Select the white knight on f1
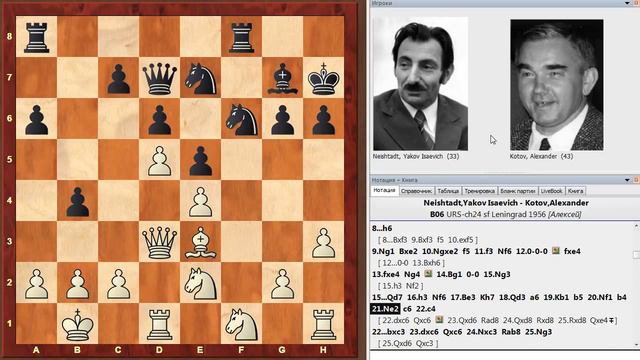Viewport: 640px width, 360px height. click(241, 324)
